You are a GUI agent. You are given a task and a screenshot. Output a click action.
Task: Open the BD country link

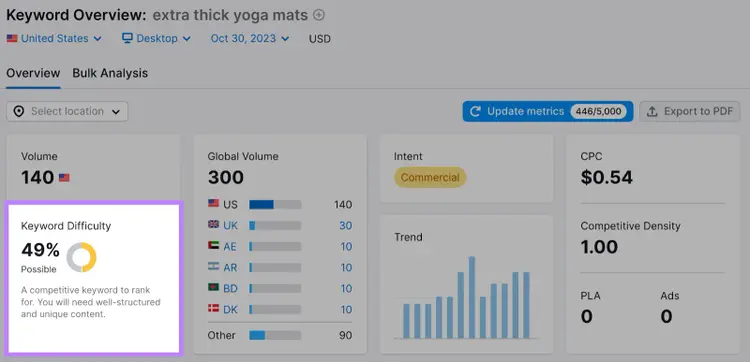tap(231, 289)
